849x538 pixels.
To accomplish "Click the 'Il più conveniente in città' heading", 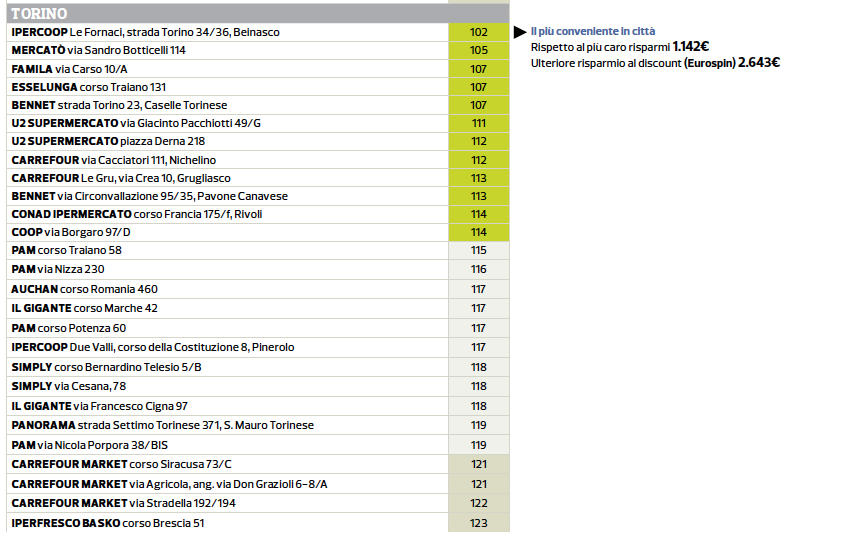I will pos(593,32).
